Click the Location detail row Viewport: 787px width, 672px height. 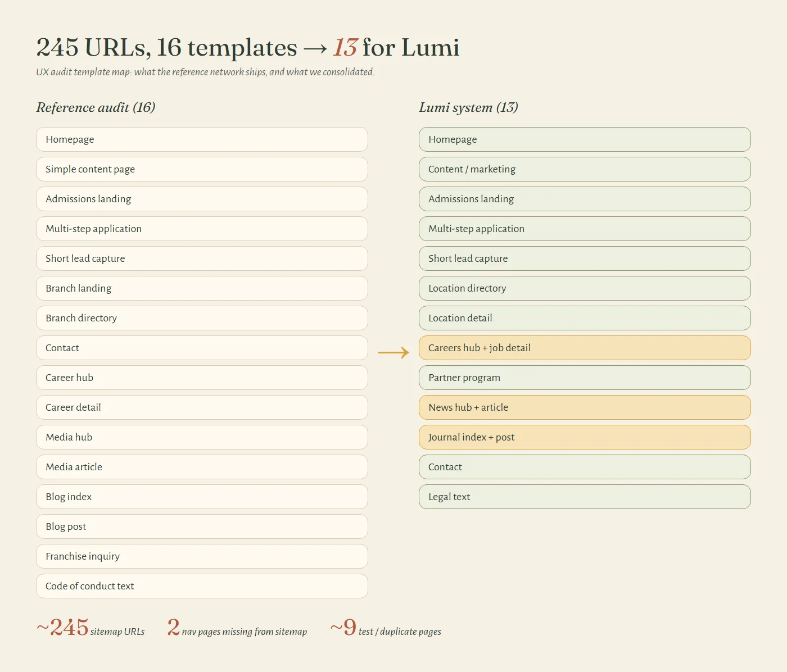coord(585,318)
